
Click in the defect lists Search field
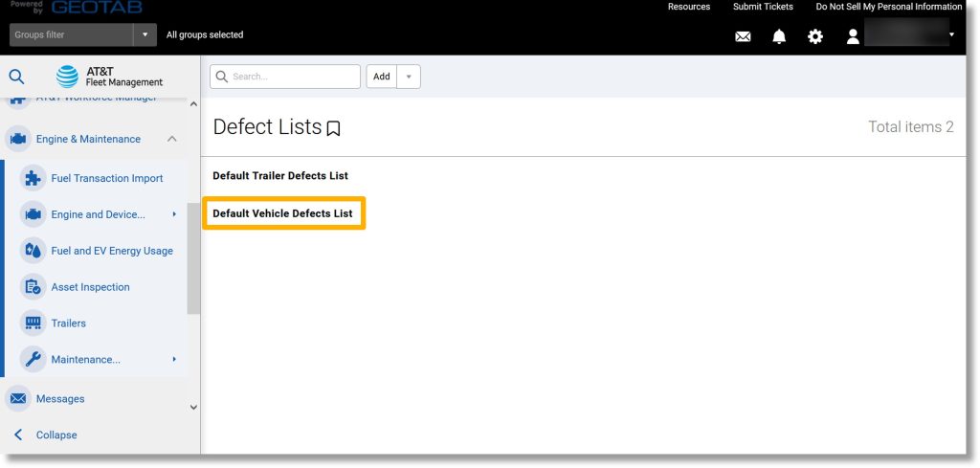click(x=285, y=77)
